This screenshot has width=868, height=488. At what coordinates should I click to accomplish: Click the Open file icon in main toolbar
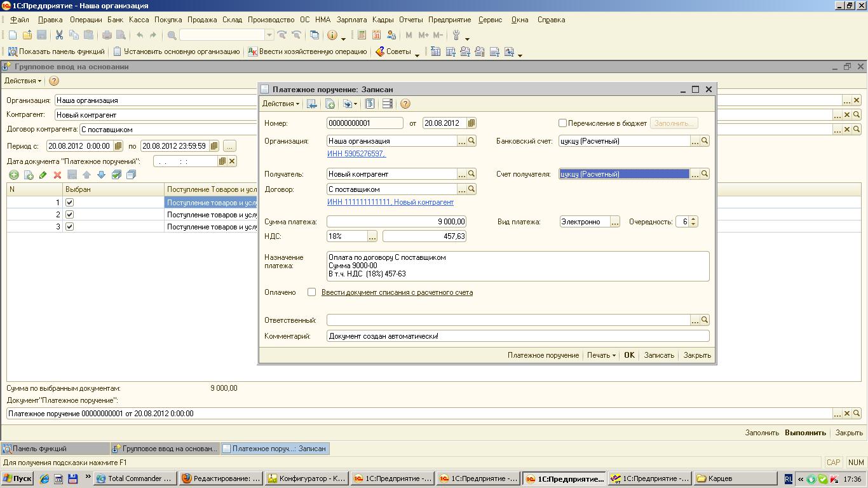(x=27, y=35)
